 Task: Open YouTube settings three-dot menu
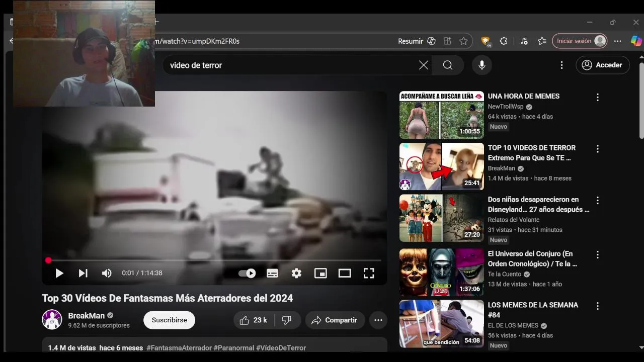[x=561, y=65]
